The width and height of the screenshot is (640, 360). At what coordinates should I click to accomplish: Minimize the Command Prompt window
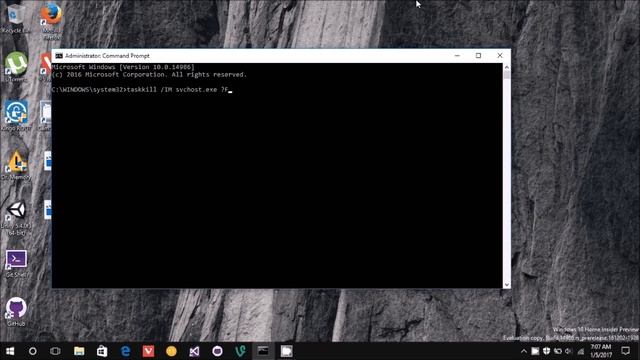coord(457,56)
